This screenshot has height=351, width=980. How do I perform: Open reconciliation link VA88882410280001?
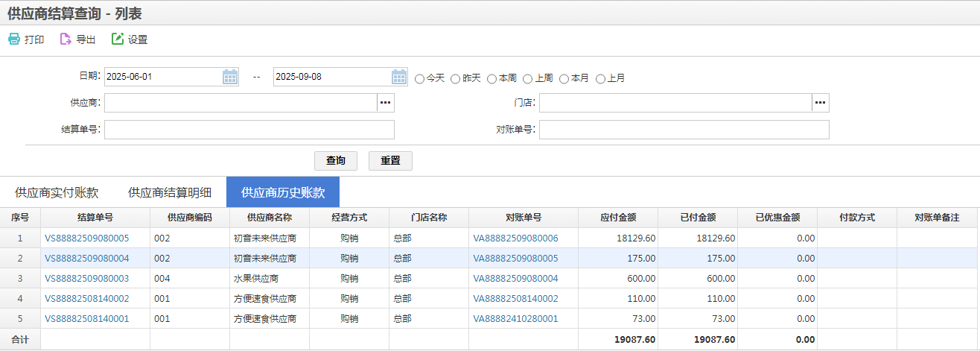(515, 318)
